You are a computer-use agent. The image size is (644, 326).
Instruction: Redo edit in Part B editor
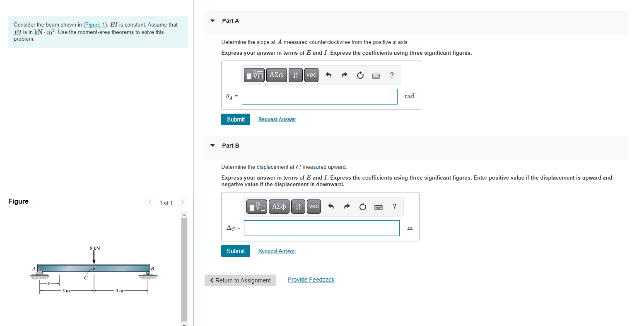click(347, 207)
